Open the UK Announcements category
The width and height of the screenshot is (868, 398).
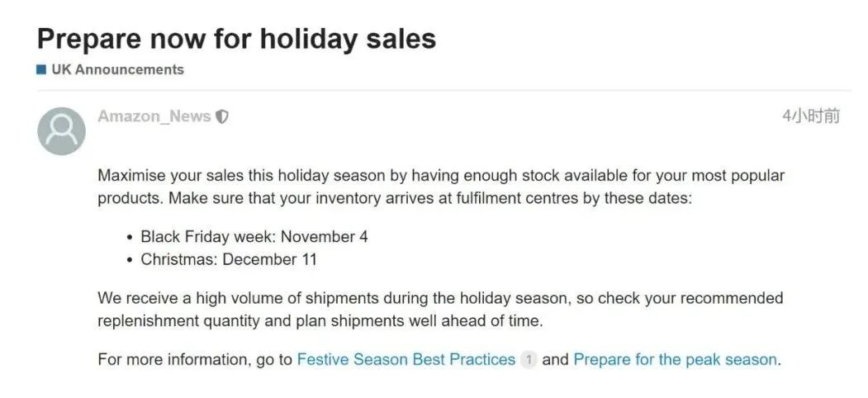point(117,69)
